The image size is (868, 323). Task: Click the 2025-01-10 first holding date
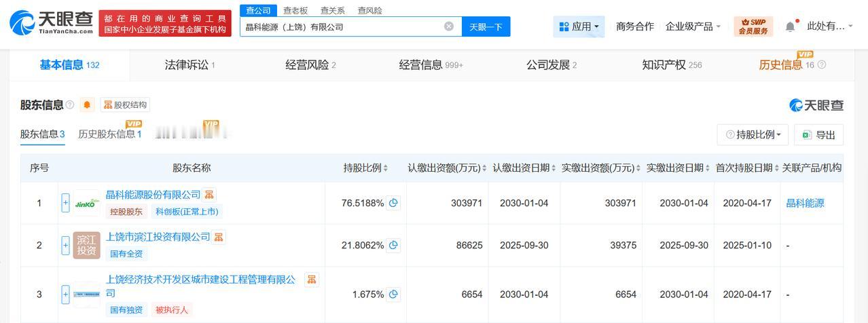tap(747, 245)
